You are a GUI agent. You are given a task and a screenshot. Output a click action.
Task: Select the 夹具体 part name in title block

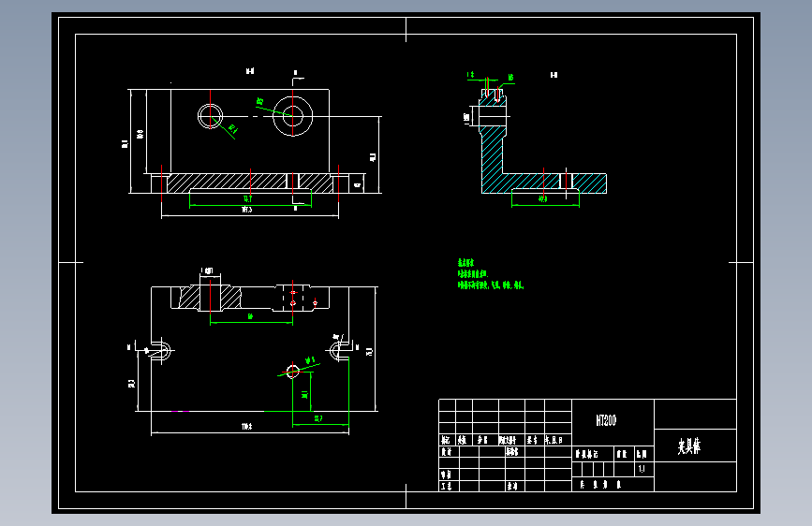point(689,446)
